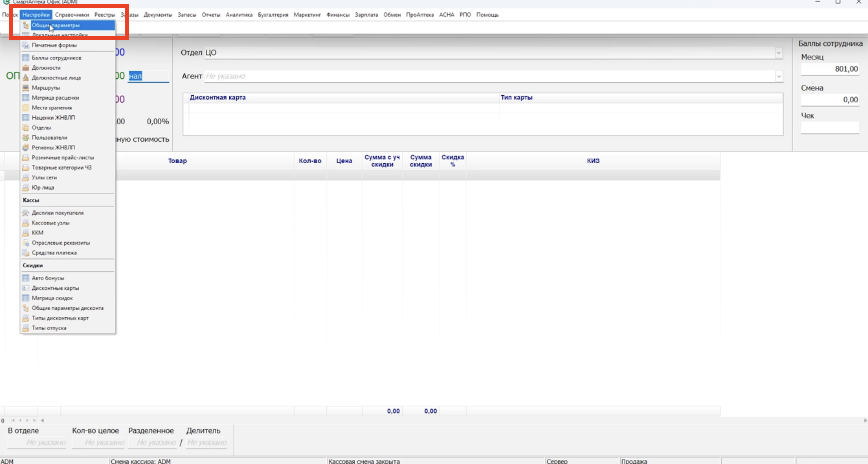Click the Матрица расценки grid icon
The width and height of the screenshot is (868, 464).
click(x=26, y=98)
